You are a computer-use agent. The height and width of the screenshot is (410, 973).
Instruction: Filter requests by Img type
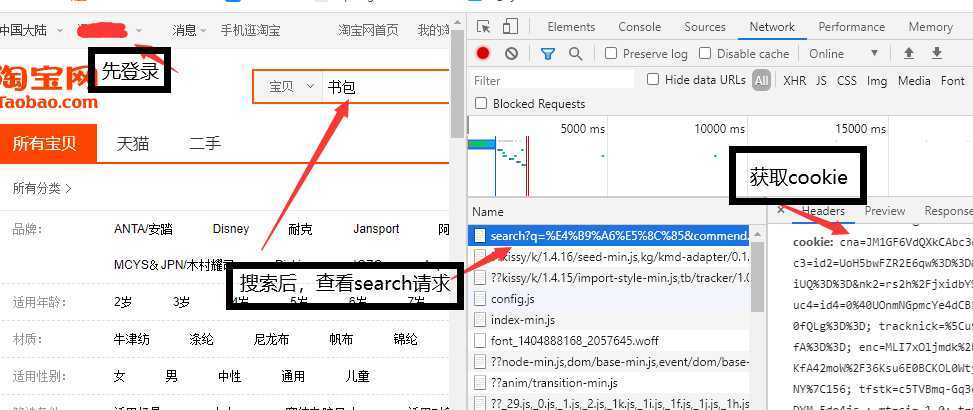[877, 81]
